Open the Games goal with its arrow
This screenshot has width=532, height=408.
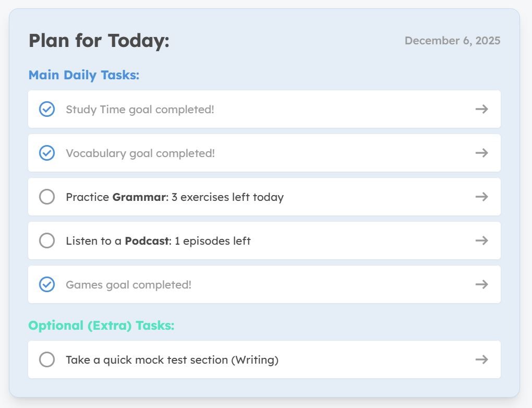point(481,284)
